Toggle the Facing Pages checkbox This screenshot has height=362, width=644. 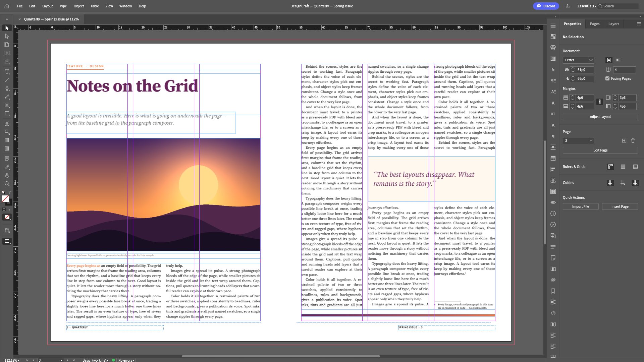[607, 78]
